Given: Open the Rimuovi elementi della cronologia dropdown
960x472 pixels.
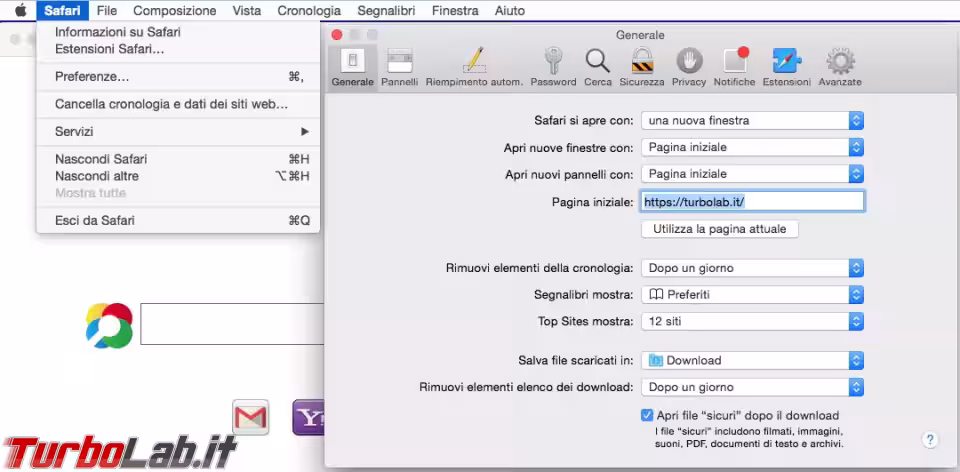Looking at the screenshot, I should (752, 268).
